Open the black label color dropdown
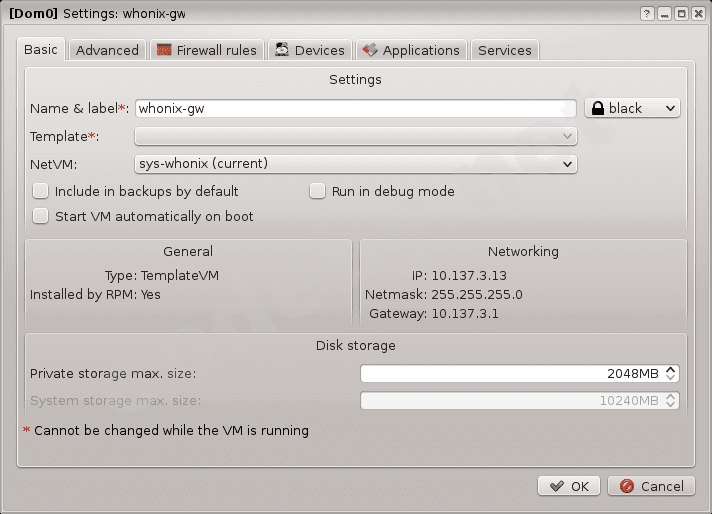This screenshot has height=514, width=712. [x=632, y=109]
